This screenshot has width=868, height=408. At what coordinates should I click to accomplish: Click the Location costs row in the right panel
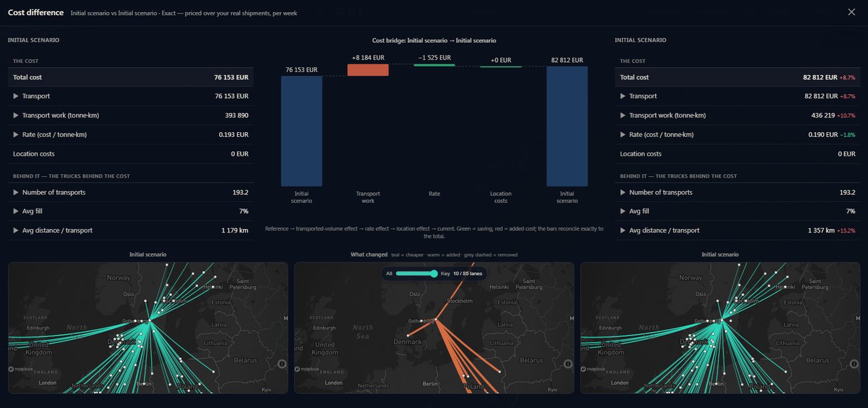pyautogui.click(x=738, y=154)
